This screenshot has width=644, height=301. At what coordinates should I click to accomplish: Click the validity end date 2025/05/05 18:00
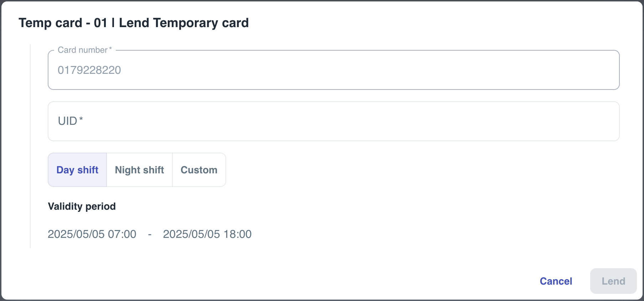tap(207, 234)
